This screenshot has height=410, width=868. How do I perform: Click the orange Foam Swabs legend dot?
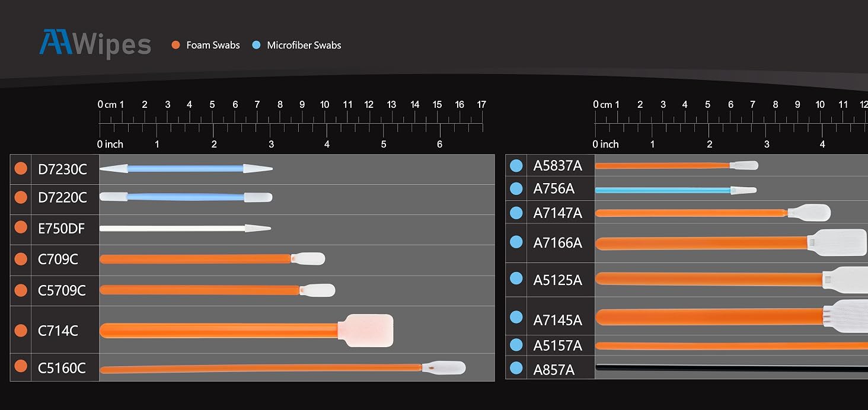175,45
